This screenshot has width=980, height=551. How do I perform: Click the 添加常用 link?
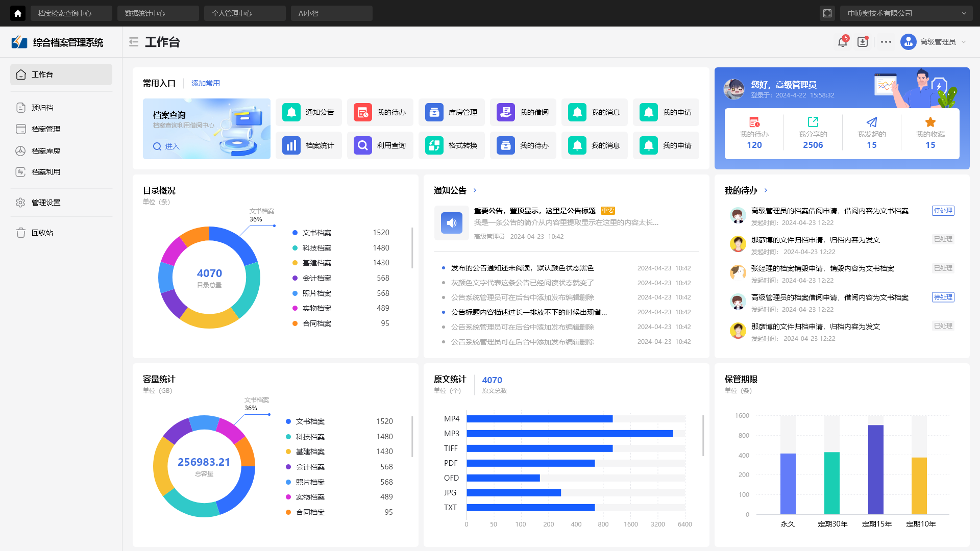(205, 83)
